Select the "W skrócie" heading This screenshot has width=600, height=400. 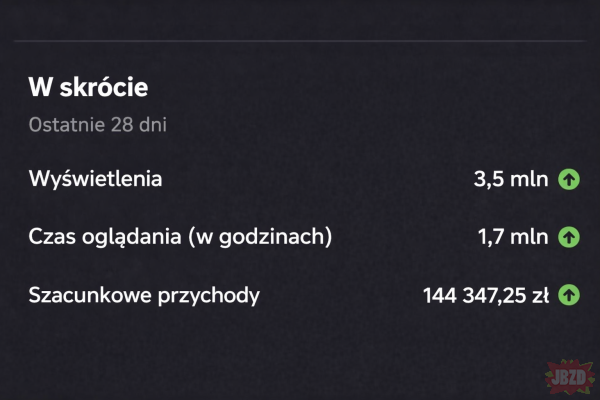[88, 88]
